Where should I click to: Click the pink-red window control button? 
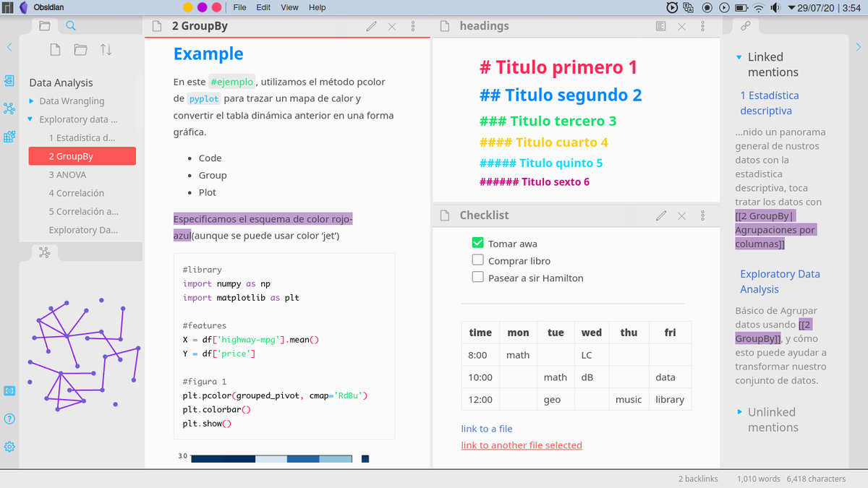[x=217, y=7]
